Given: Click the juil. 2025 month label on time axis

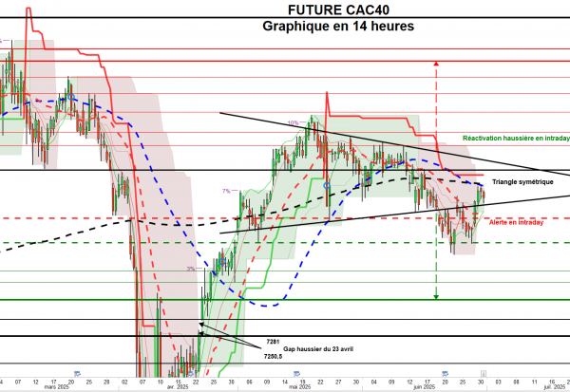Looking at the screenshot, I should 555,387.
